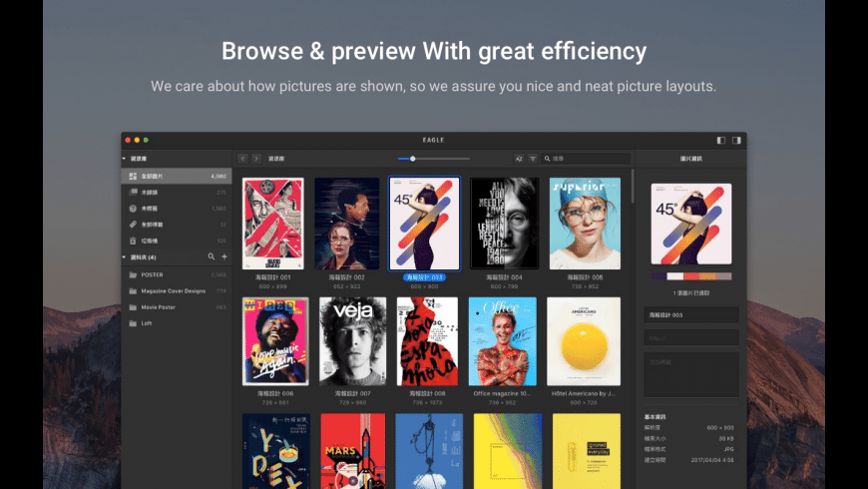Collapse the 資料夾 (4) folders section
Image resolution: width=868 pixels, height=489 pixels.
pyautogui.click(x=125, y=257)
